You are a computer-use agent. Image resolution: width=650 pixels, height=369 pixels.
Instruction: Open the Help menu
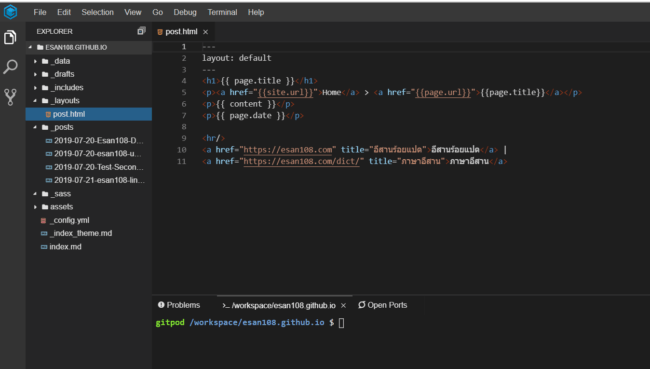[256, 12]
